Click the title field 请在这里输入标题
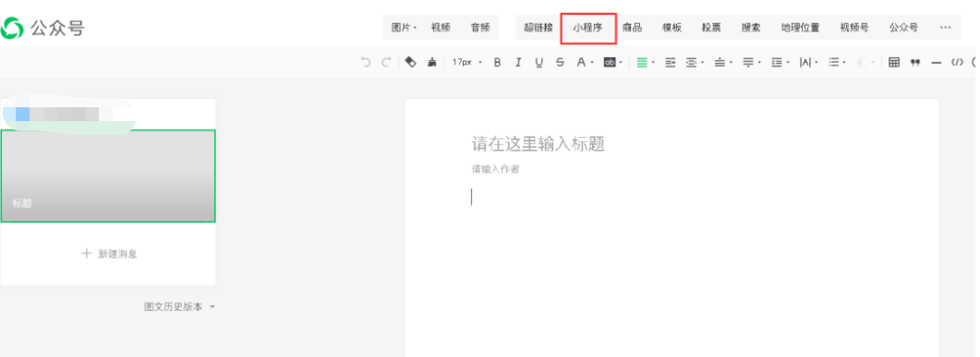980x357 pixels. (538, 144)
